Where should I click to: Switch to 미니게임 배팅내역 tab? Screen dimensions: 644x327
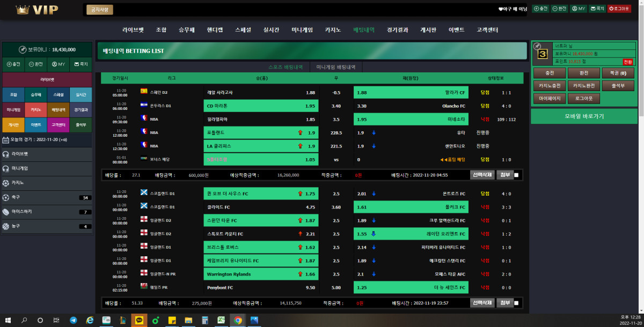coord(336,67)
